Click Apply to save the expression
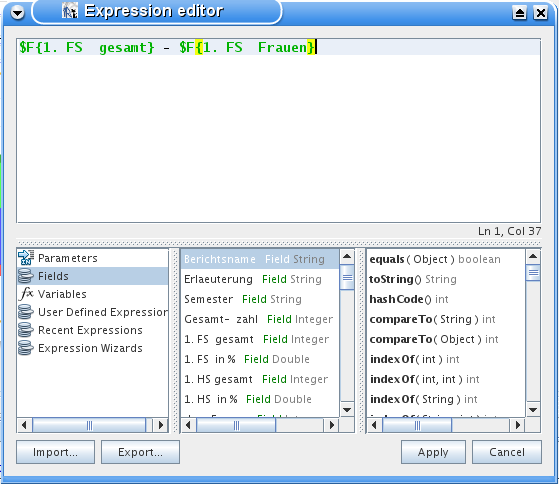This screenshot has width=559, height=484. [433, 452]
